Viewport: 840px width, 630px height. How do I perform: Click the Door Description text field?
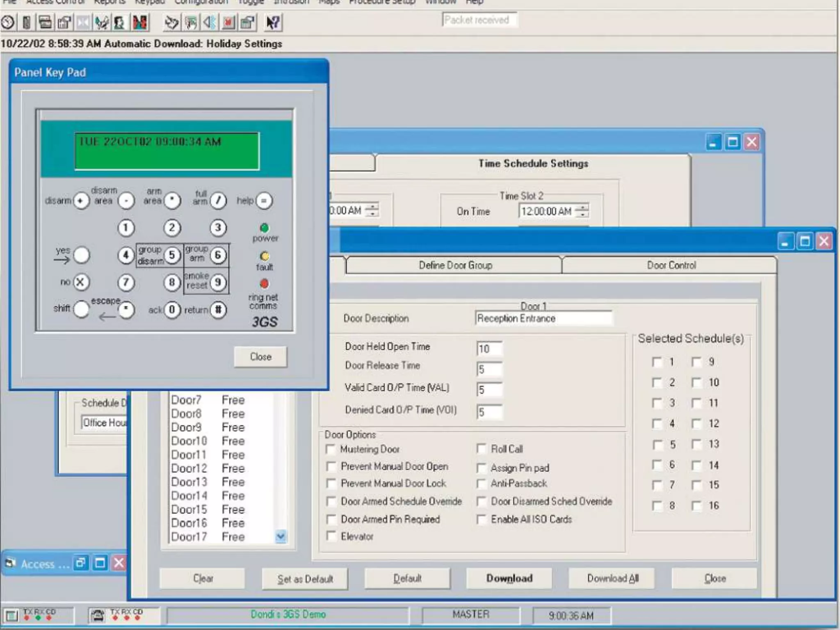543,318
